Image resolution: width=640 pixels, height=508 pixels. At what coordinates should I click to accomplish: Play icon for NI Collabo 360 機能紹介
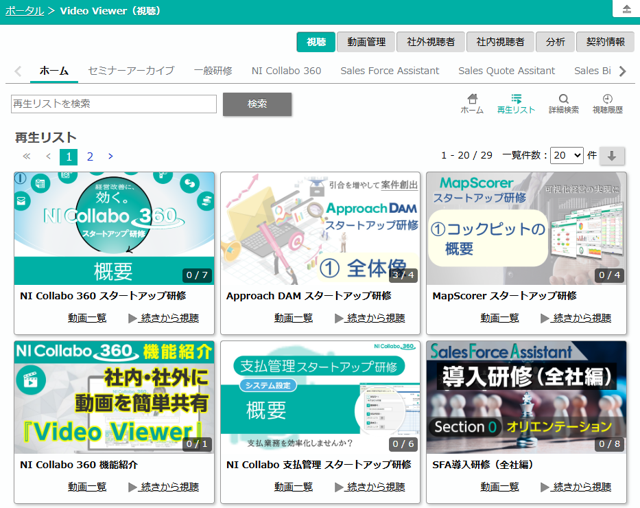click(x=132, y=487)
